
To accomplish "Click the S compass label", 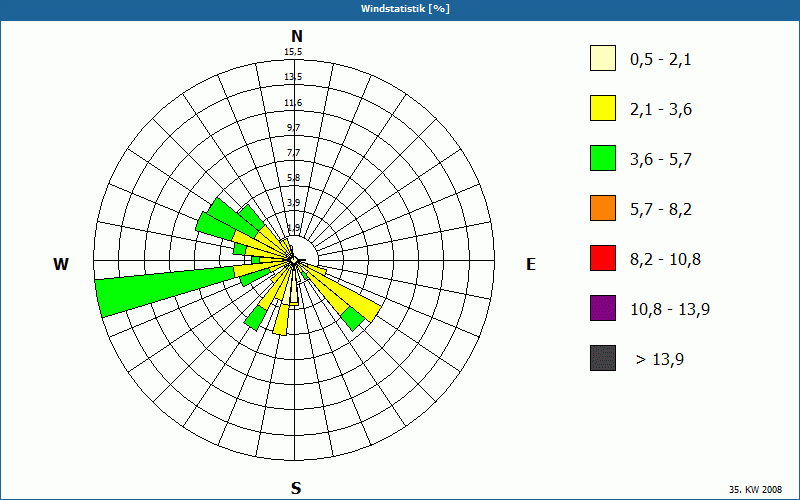I will coord(296,489).
